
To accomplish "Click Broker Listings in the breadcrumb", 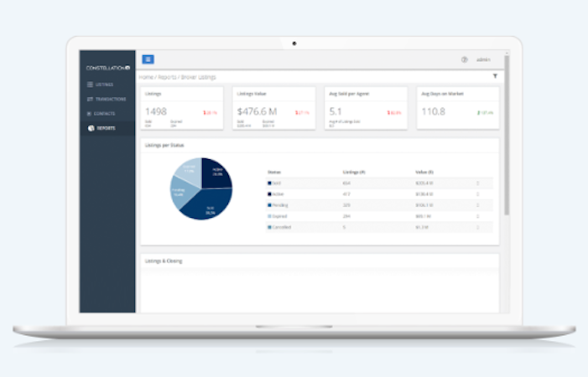I will pos(198,77).
